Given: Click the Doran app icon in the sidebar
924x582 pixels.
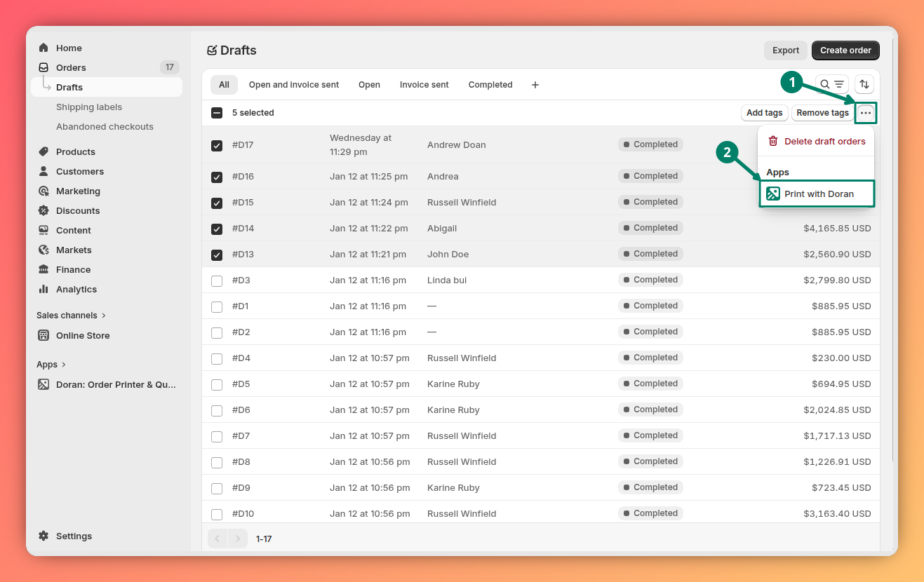Looking at the screenshot, I should click(43, 384).
